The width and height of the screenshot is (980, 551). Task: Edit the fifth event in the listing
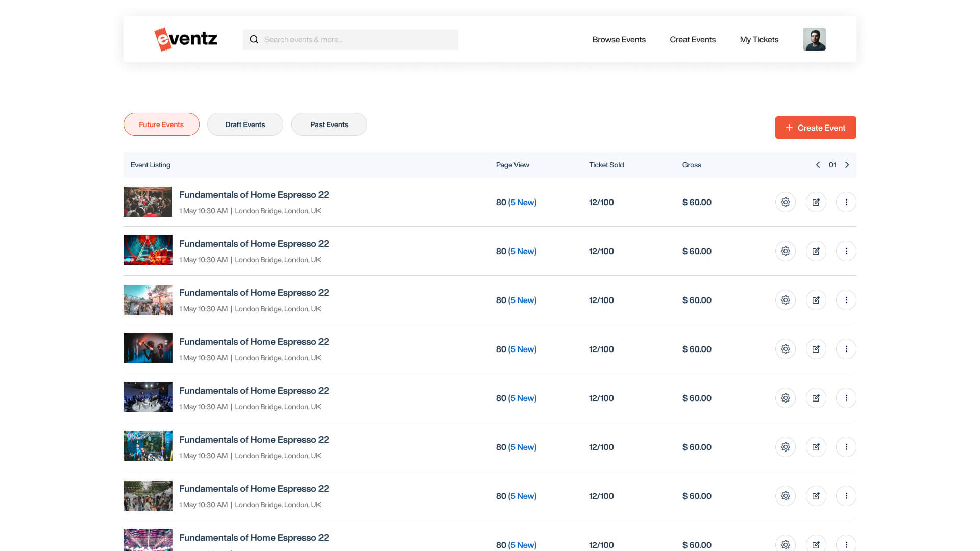816,398
